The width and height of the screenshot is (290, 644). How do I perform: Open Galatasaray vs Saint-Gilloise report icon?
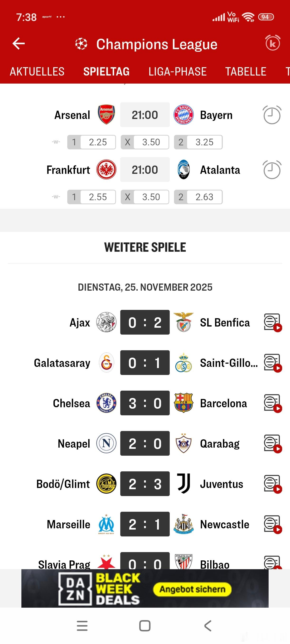[272, 363]
